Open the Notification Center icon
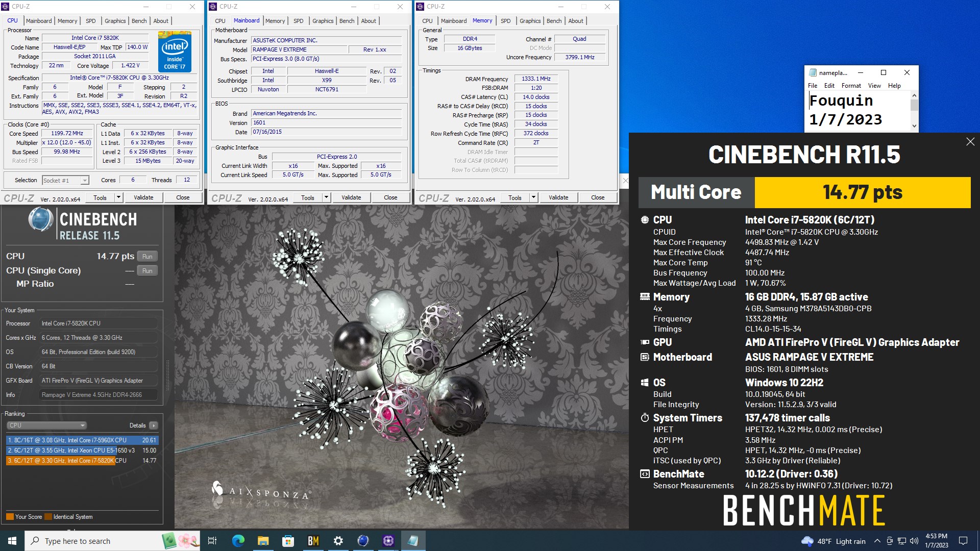980x551 pixels. [x=963, y=541]
